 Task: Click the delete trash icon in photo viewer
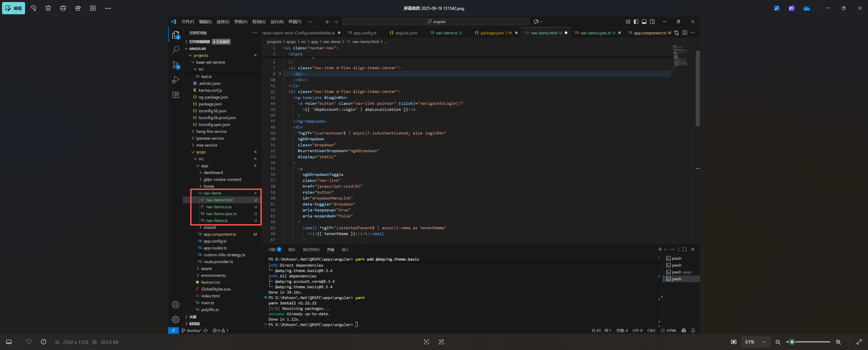coord(48,8)
